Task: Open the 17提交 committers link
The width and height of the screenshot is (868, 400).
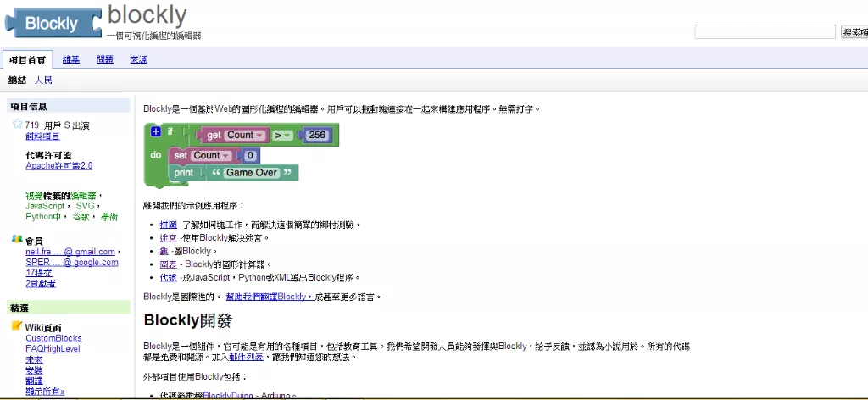Action: [x=39, y=273]
